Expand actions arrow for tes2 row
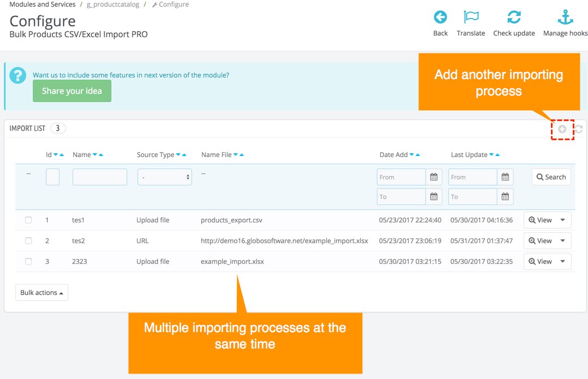The height and width of the screenshot is (379, 588). (x=563, y=240)
